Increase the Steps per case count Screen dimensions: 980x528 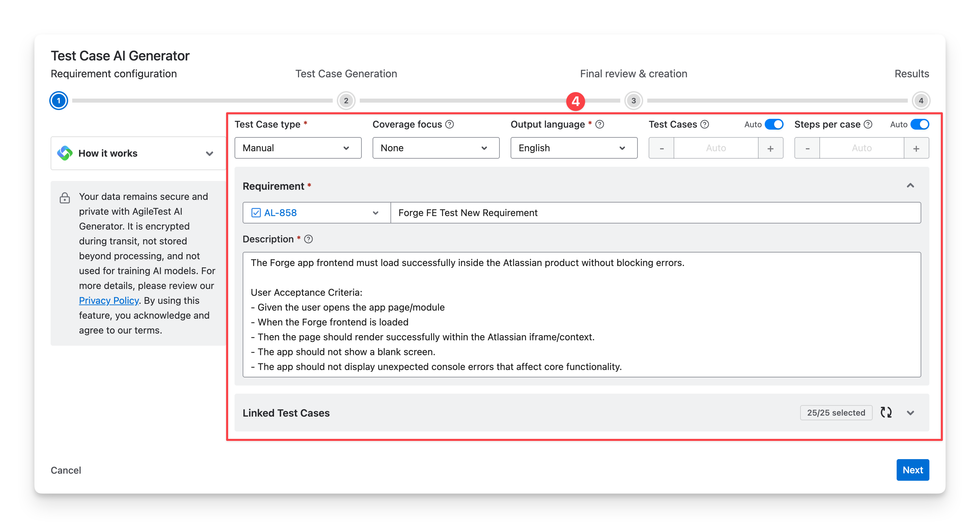916,148
